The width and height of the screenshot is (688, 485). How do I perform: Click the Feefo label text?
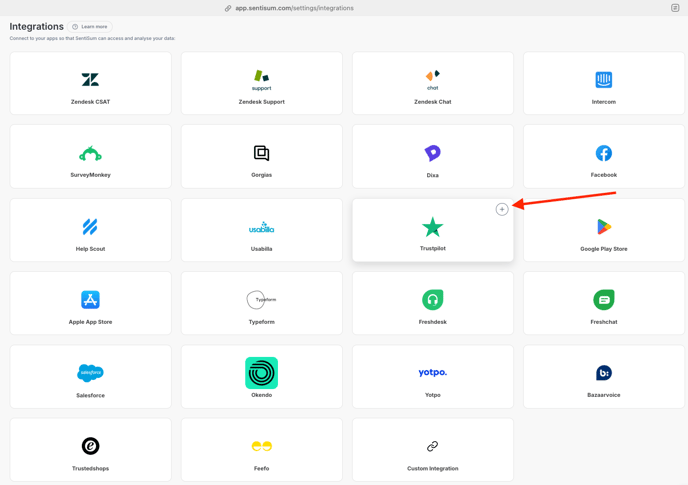click(x=262, y=468)
